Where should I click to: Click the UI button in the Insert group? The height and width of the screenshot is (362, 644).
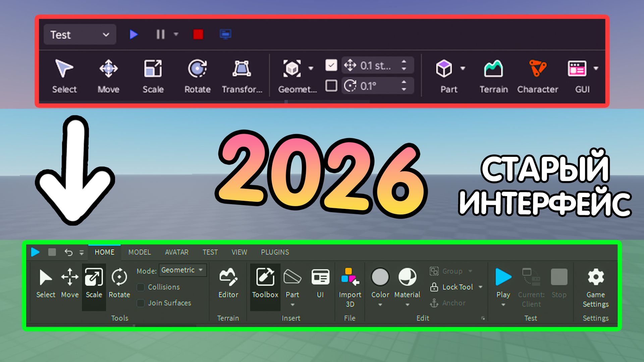click(x=320, y=284)
